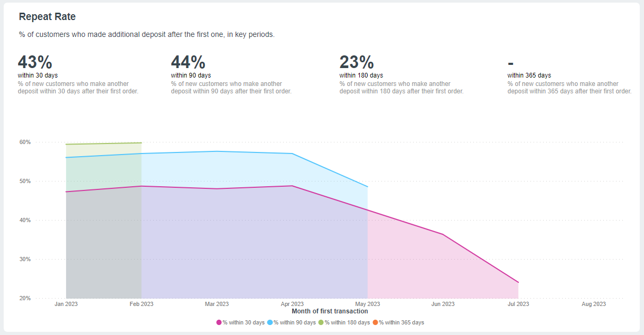Click the 90-day blue line endpoint at May 2023
This screenshot has width=644, height=335.
pos(368,187)
